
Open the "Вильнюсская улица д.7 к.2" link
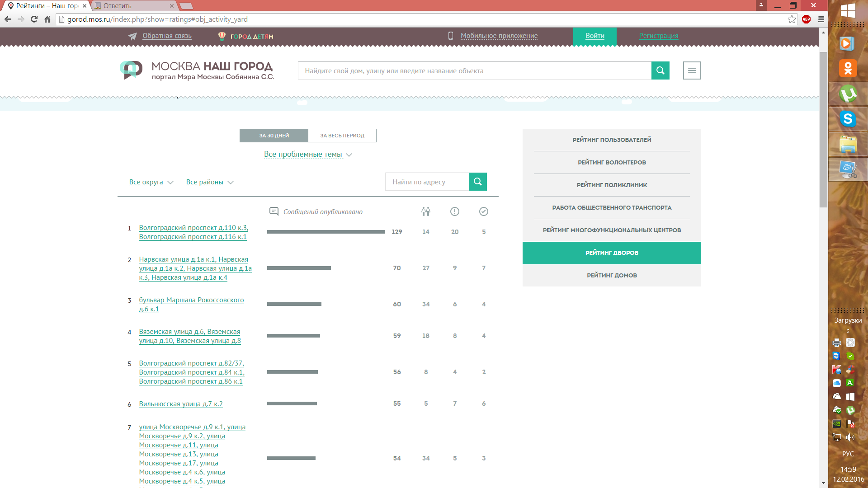pyautogui.click(x=180, y=404)
